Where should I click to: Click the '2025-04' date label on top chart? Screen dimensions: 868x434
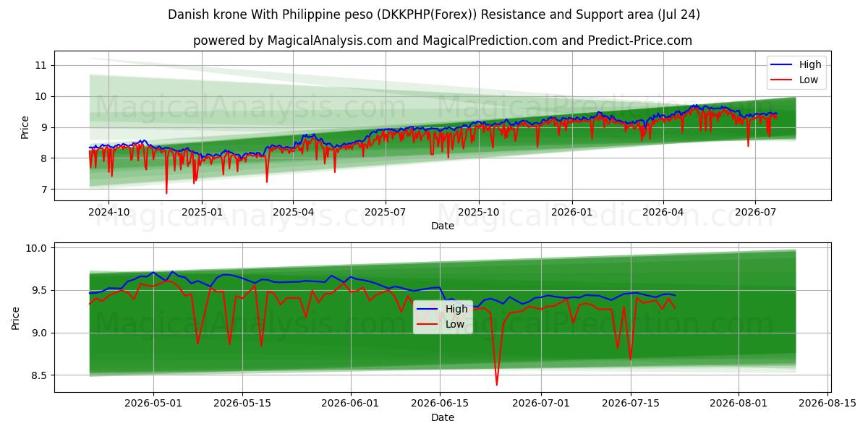point(292,213)
